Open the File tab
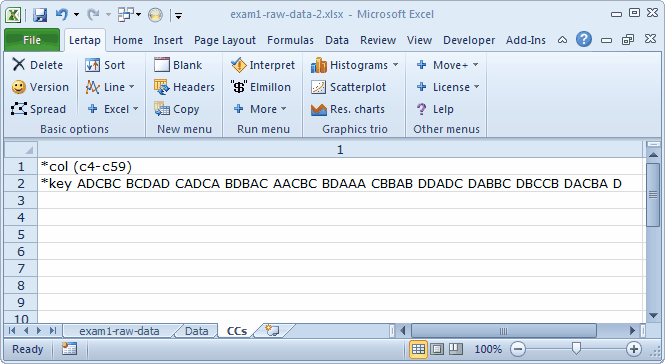This screenshot has width=665, height=364. (32, 40)
